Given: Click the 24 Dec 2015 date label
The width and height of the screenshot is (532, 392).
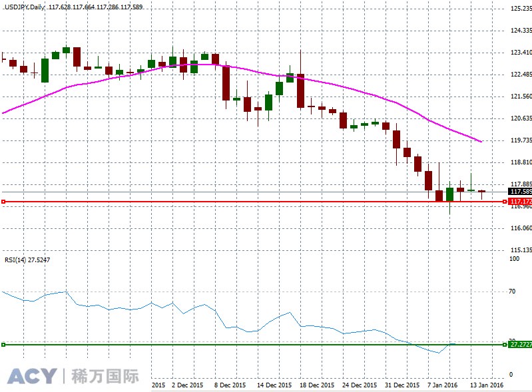Looking at the screenshot, I should [360, 385].
